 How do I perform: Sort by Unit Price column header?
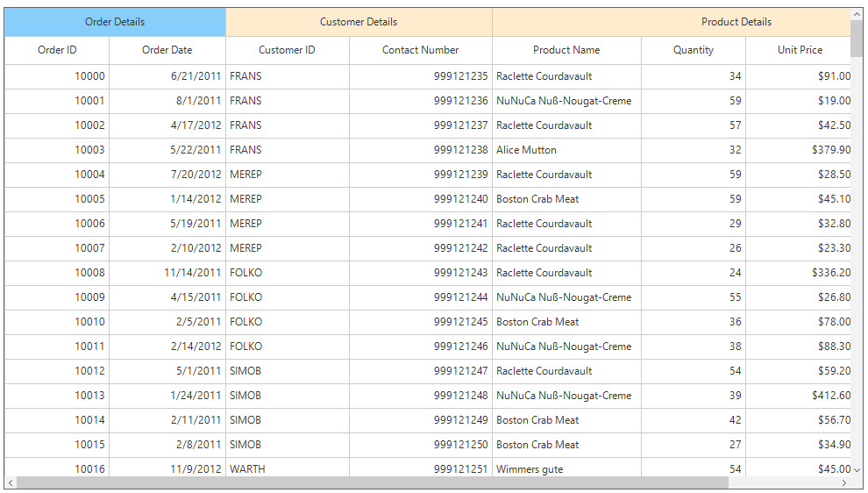[798, 50]
